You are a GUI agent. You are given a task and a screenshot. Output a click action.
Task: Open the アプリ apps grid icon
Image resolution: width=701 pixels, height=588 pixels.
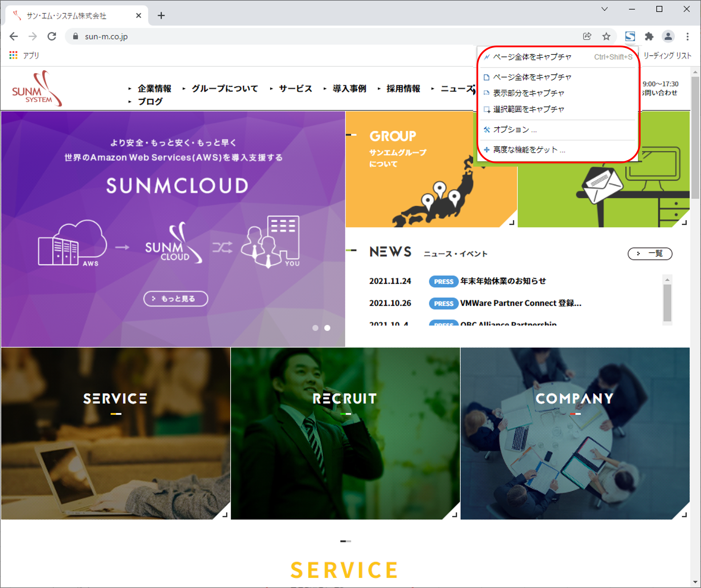13,55
